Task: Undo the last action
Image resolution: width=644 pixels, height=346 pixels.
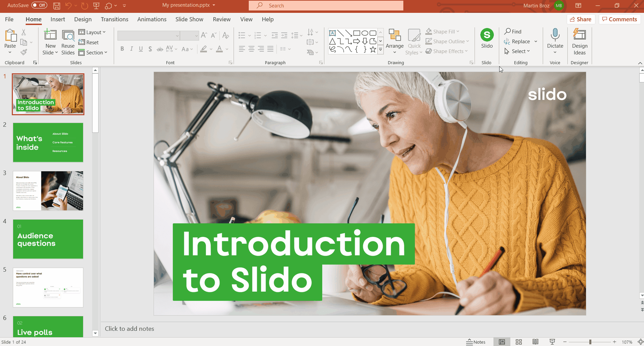Action: (69, 5)
